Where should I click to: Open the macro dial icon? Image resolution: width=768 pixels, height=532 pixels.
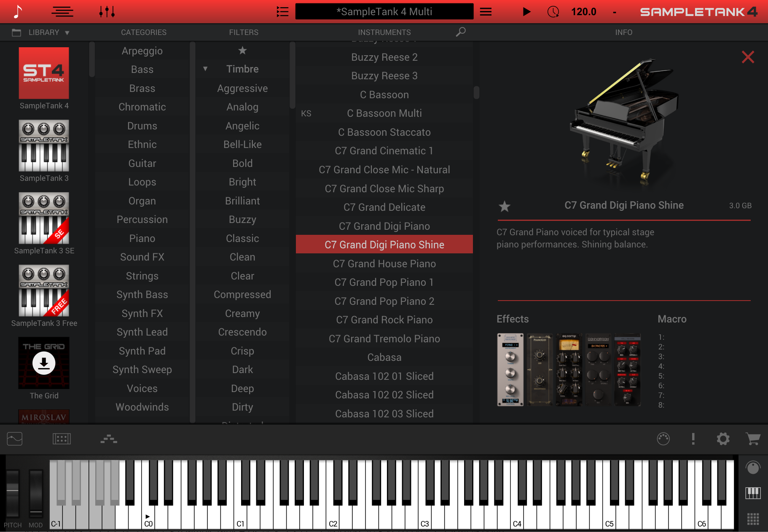(663, 439)
